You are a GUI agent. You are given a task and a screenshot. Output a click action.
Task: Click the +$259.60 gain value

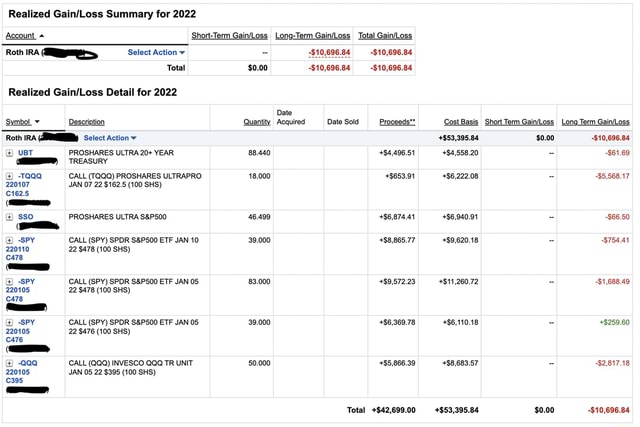(614, 322)
